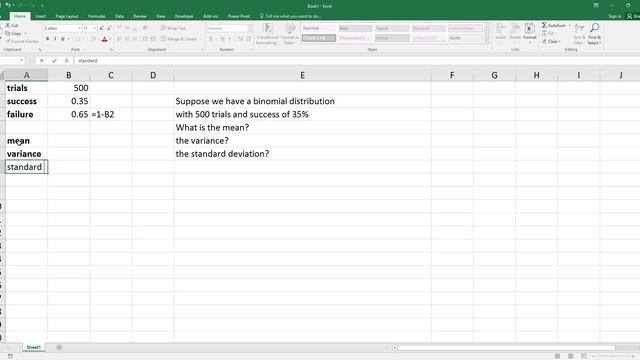Open the font size dropdown
This screenshot has width=640, height=360.
coord(95,28)
